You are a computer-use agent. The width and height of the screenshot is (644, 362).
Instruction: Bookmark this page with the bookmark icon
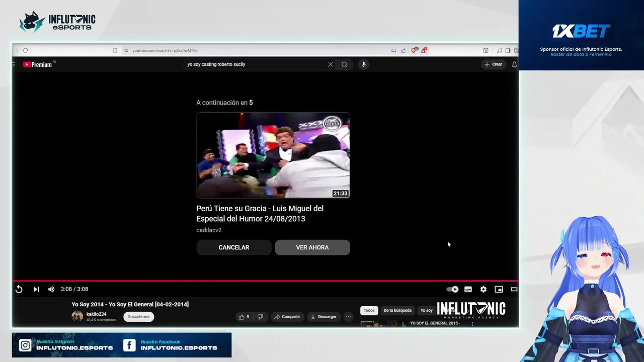[115, 50]
